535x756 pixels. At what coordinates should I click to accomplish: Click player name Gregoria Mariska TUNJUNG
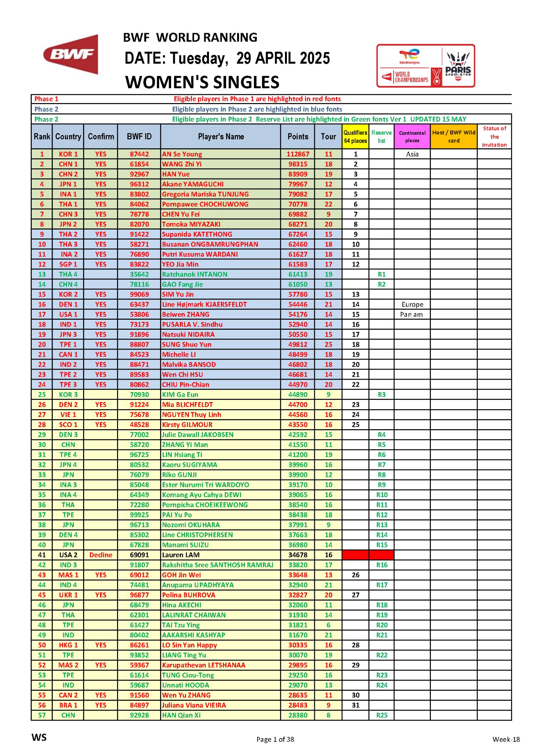pyautogui.click(x=205, y=194)
